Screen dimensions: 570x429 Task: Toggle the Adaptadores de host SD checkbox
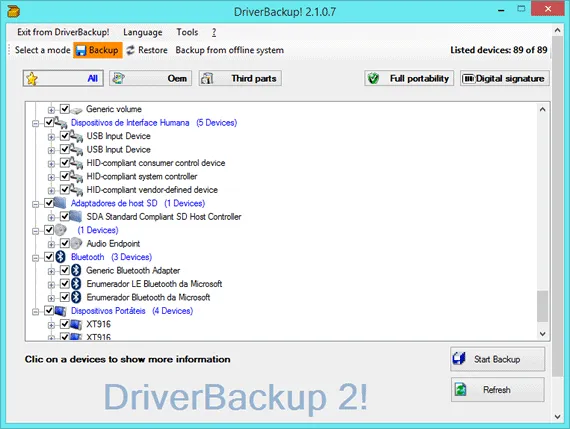pos(49,203)
